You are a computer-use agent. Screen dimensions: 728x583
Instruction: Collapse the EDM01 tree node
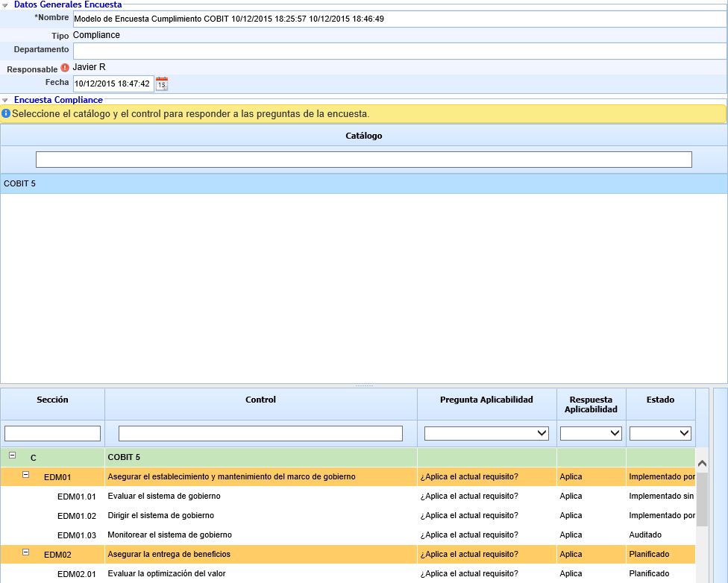pyautogui.click(x=25, y=474)
